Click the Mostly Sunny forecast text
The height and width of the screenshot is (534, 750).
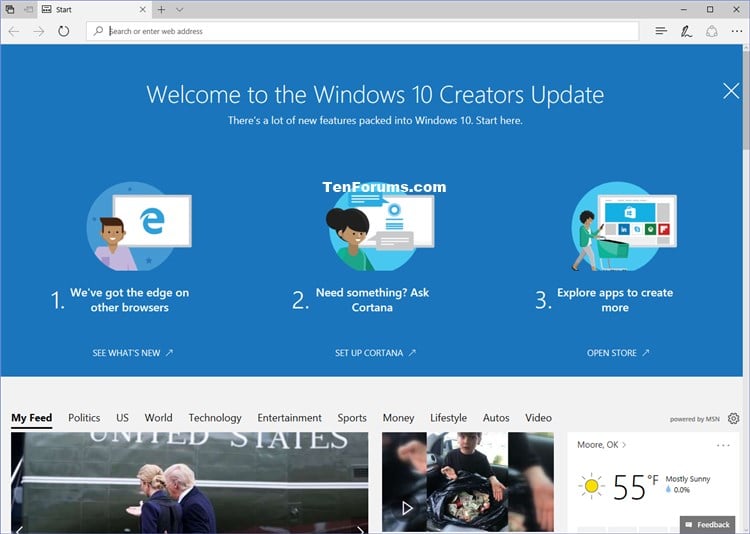(x=688, y=479)
